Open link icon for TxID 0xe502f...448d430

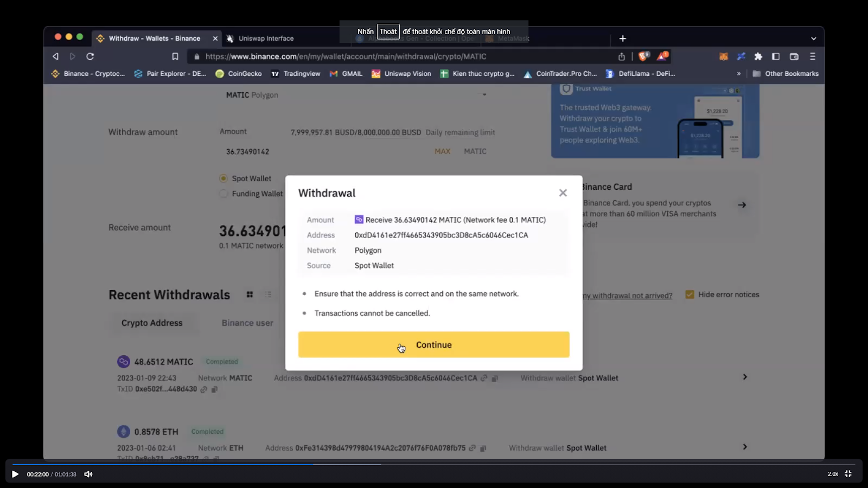(x=203, y=389)
